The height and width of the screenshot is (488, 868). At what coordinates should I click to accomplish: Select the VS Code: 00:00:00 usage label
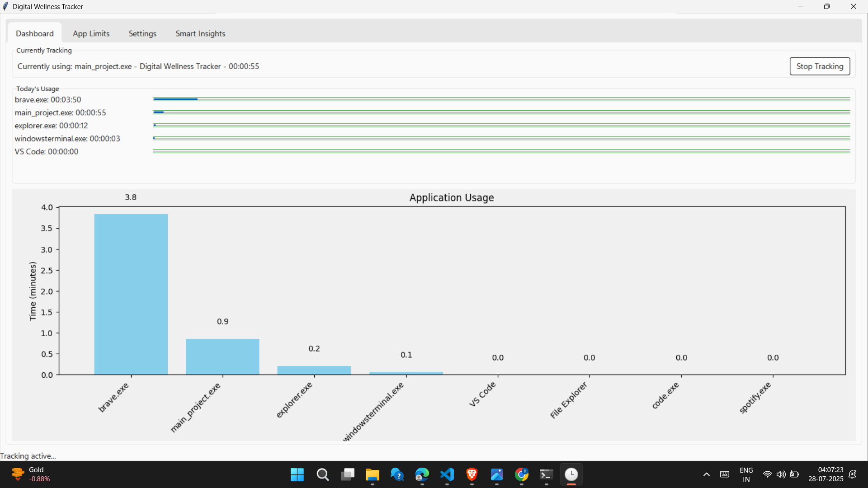coord(46,152)
